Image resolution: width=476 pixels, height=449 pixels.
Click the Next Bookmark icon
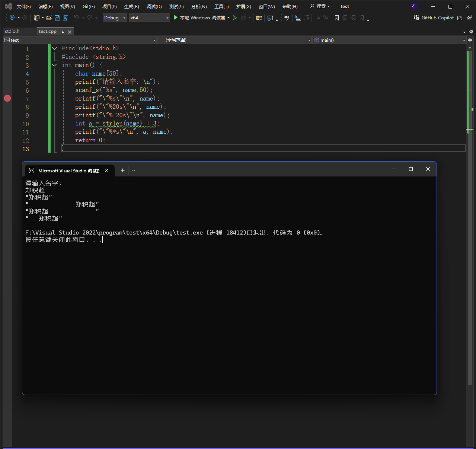[353, 17]
